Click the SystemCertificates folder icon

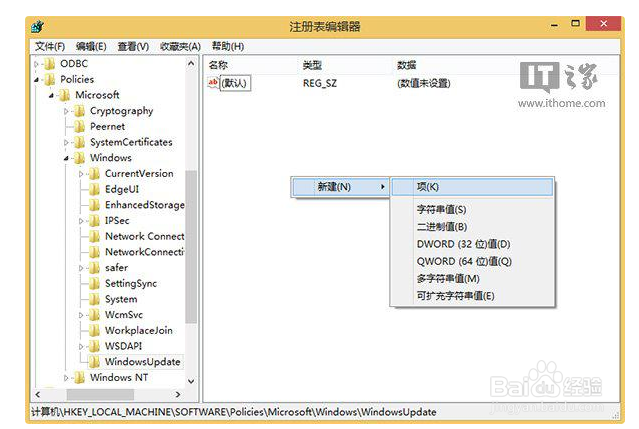[79, 142]
